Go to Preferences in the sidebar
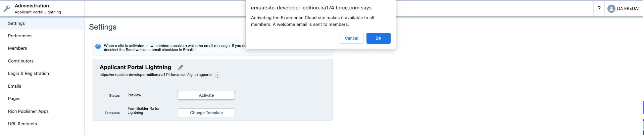Viewport: 644px width, 135px height. point(20,36)
